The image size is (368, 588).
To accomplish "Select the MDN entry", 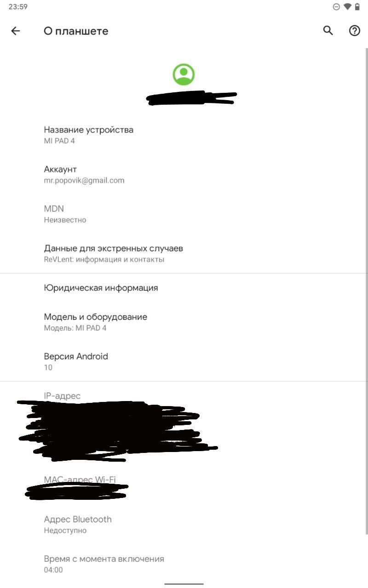I will pos(184,214).
